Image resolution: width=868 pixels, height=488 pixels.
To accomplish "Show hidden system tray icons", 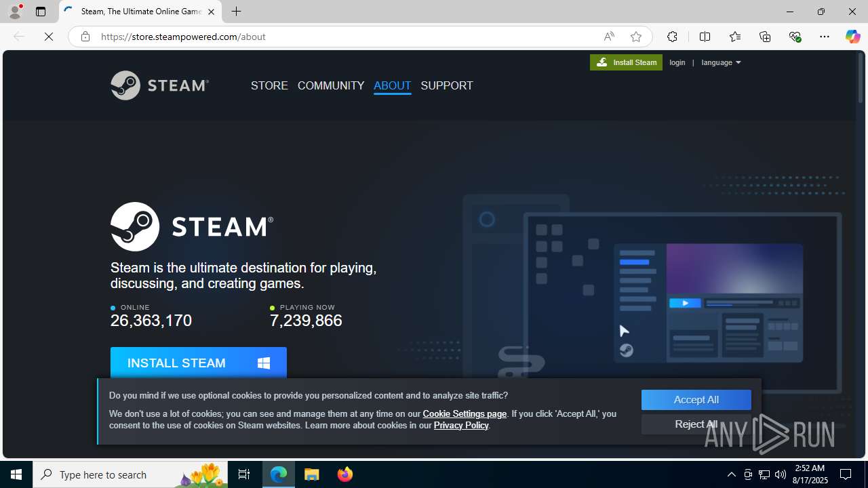I will click(731, 474).
